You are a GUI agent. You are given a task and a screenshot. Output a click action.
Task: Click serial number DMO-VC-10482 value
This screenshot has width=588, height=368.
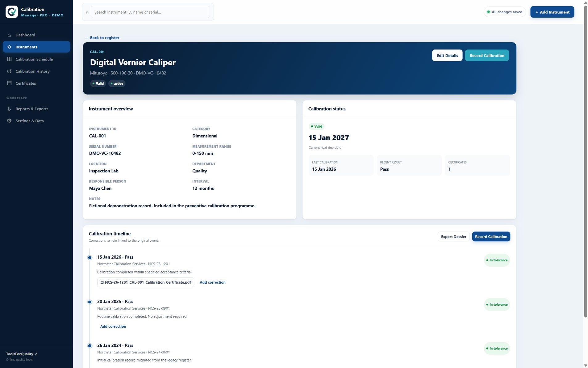(105, 153)
